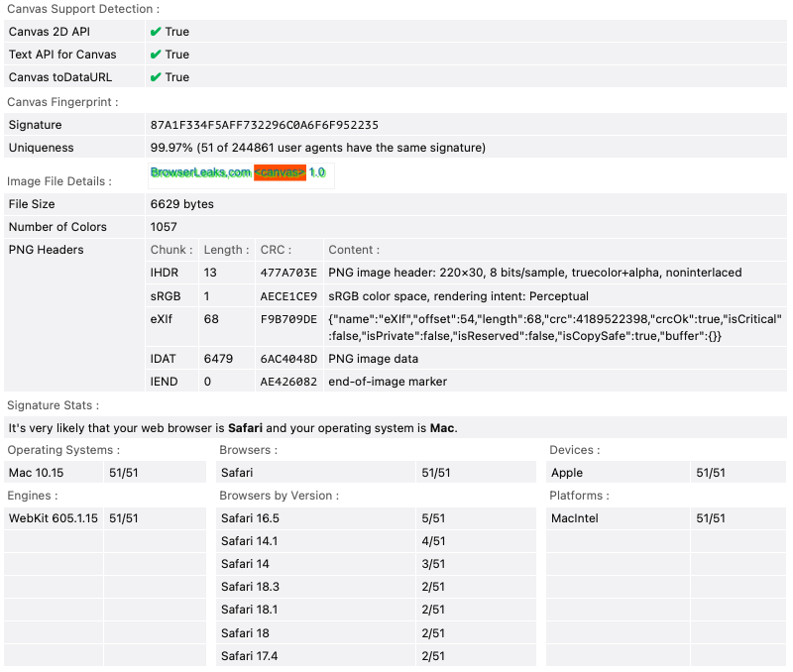Click the File Size 6629 bytes value
The width and height of the screenshot is (793, 672).
click(181, 204)
